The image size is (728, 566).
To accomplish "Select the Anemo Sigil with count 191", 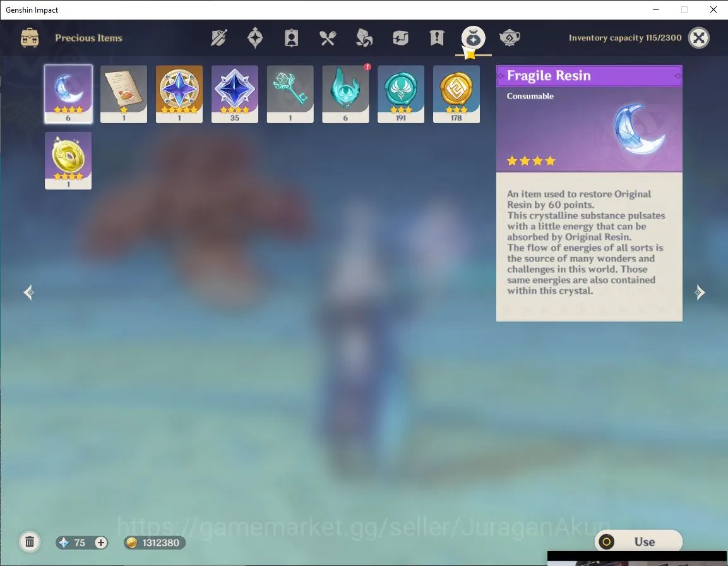I will pyautogui.click(x=401, y=94).
